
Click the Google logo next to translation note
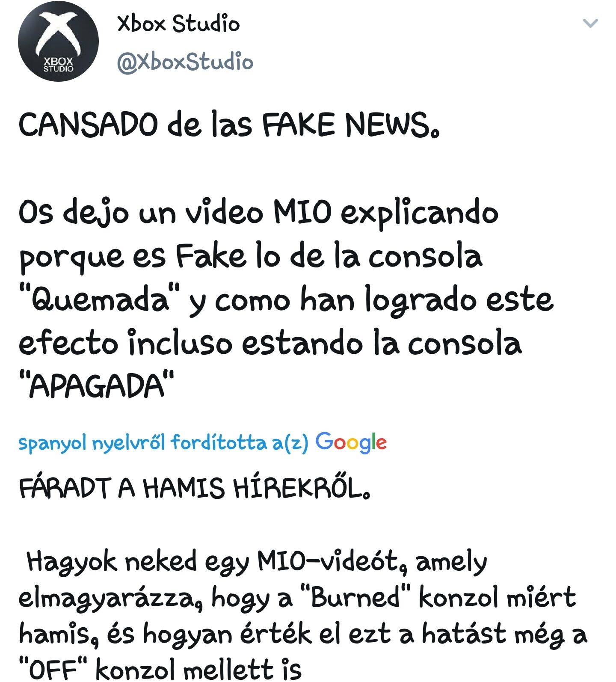tap(351, 442)
